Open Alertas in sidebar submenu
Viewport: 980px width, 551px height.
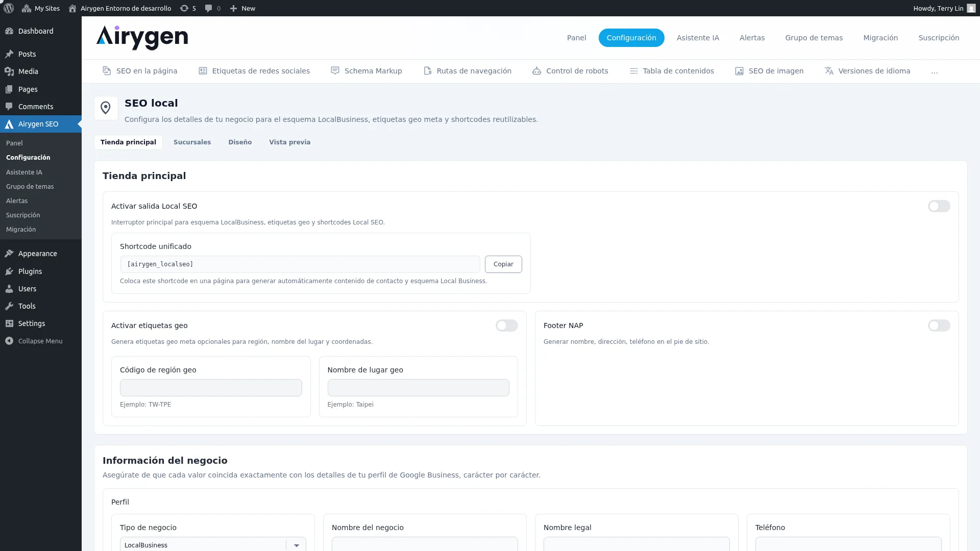pyautogui.click(x=17, y=201)
